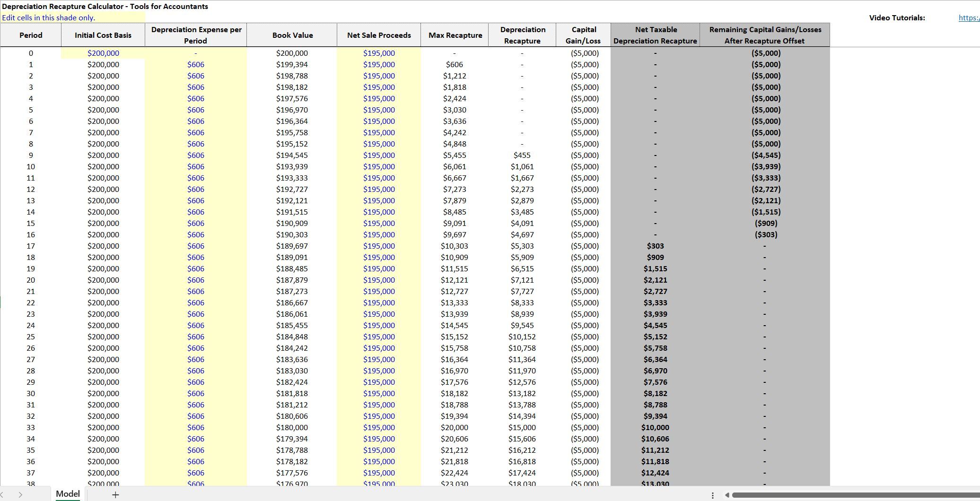Select the Initial Cost Basis editable yellow cell

pyautogui.click(x=103, y=53)
